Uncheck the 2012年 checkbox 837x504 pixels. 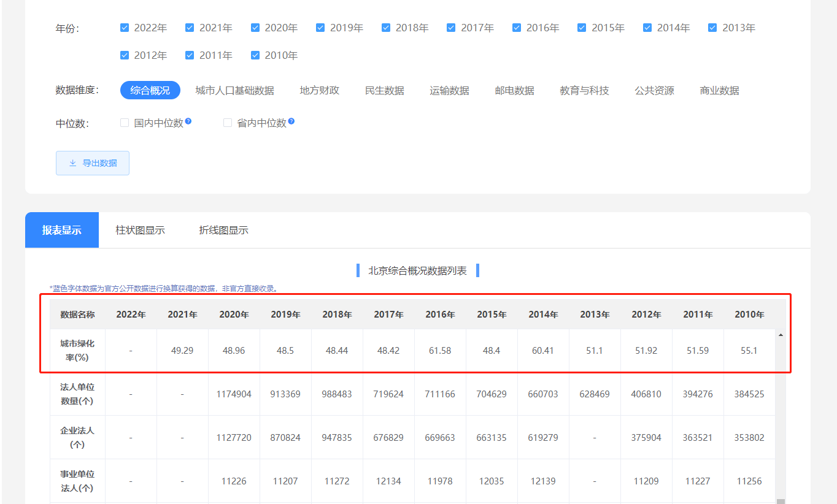click(125, 55)
